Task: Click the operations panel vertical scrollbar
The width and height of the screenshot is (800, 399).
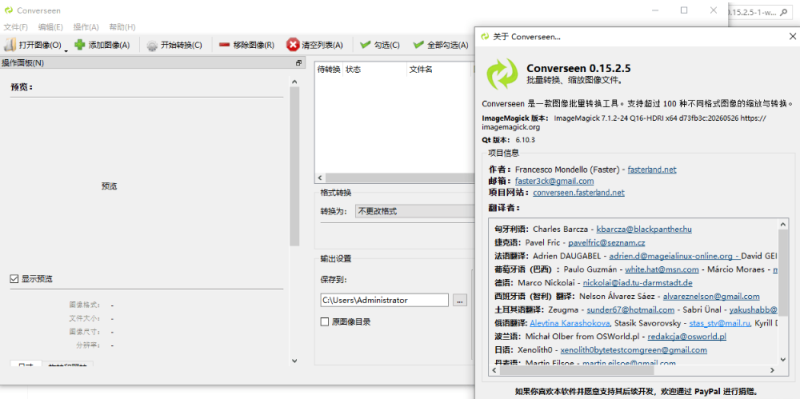Action: click(294, 166)
